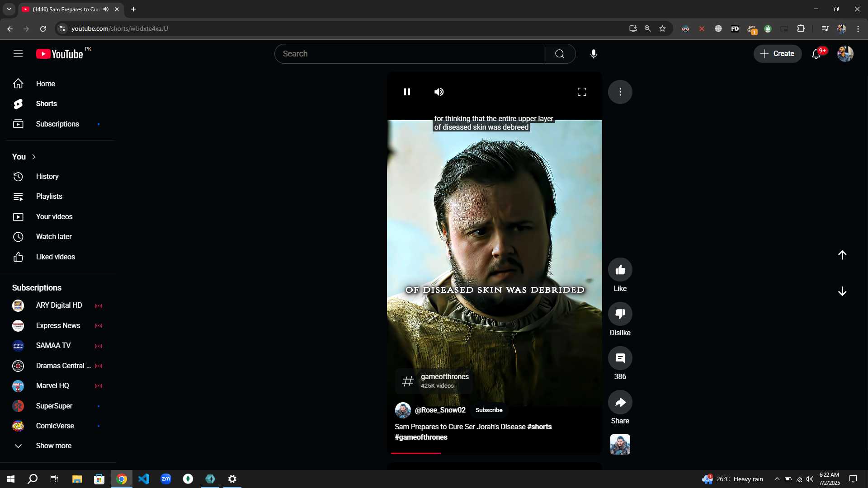Open the hamburger guide menu
This screenshot has width=868, height=488.
tap(18, 54)
